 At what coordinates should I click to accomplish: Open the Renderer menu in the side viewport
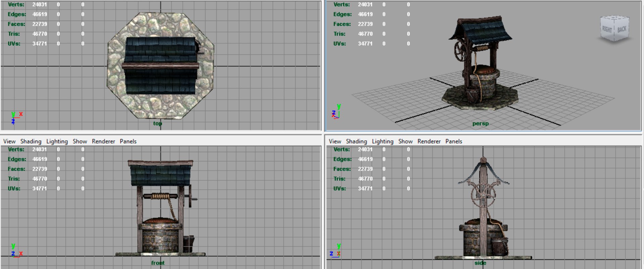pyautogui.click(x=429, y=142)
